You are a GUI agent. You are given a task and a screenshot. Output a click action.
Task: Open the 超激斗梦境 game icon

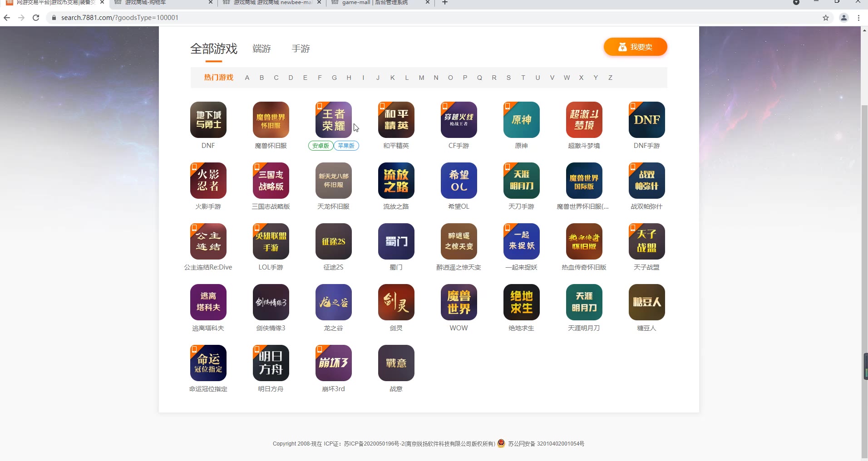pyautogui.click(x=584, y=120)
